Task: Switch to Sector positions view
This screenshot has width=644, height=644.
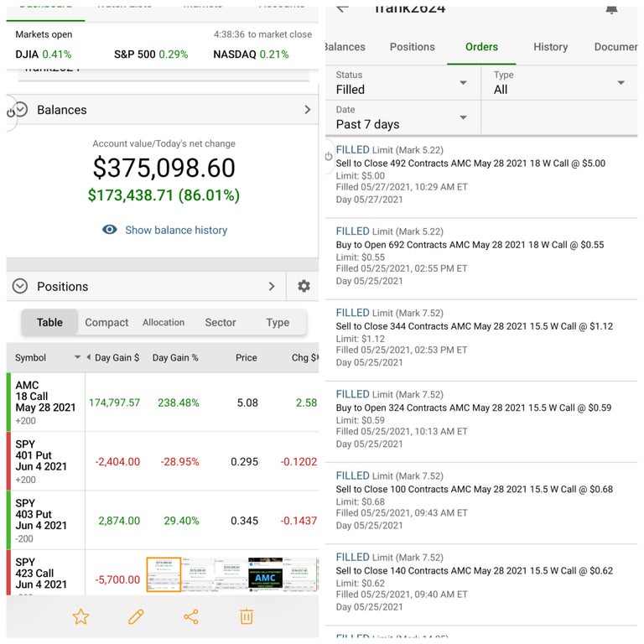Action: click(221, 322)
